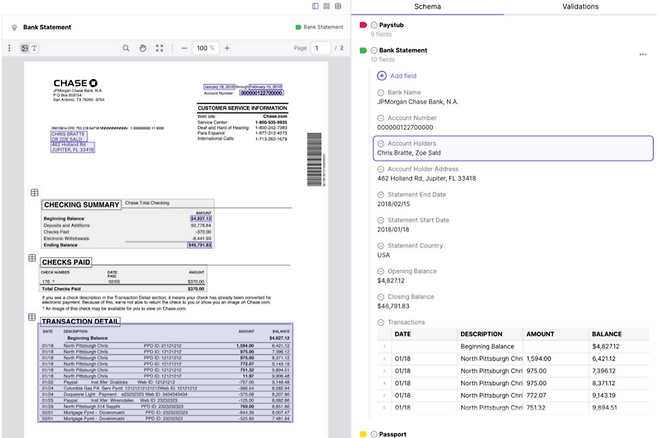Expand the Paystub schema section
The width and height of the screenshot is (658, 438).
374,24
